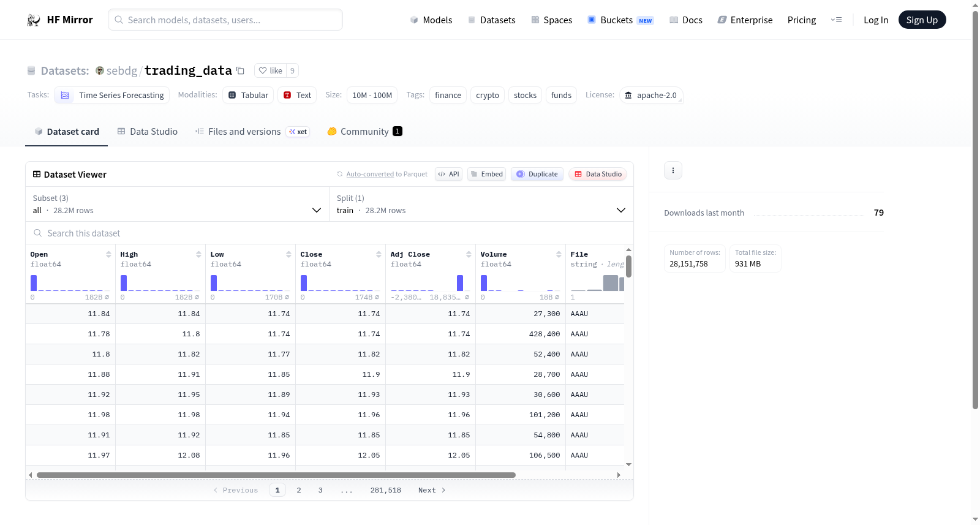The width and height of the screenshot is (980, 525).
Task: Open the three-dot options menu above Downloads
Action: [673, 170]
